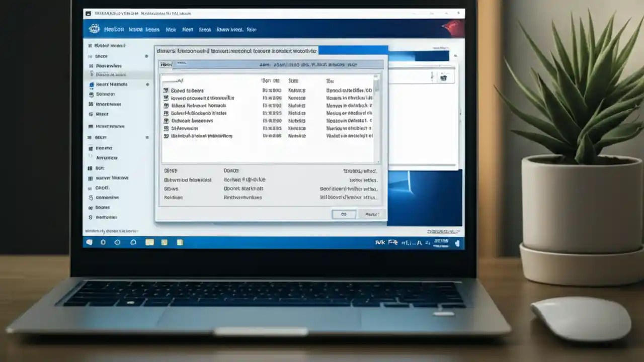Click the icon beside the bottom service entry

166,136
